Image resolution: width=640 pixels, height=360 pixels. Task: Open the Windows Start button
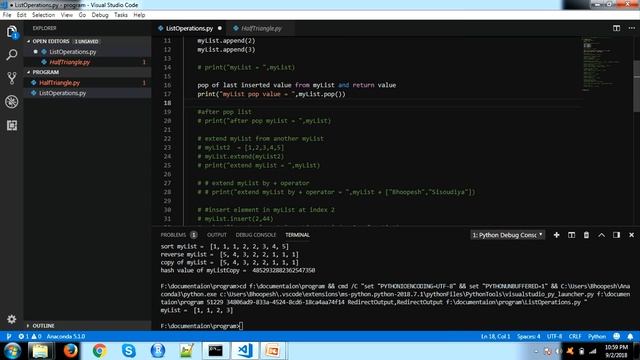[x=13, y=351]
